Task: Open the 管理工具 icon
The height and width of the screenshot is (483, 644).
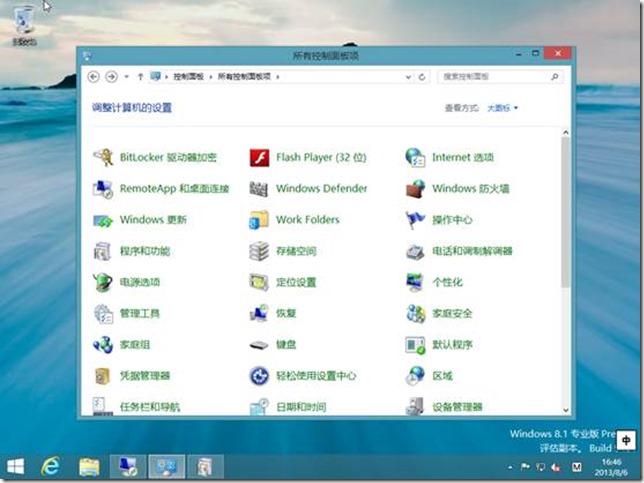Action: [x=103, y=313]
